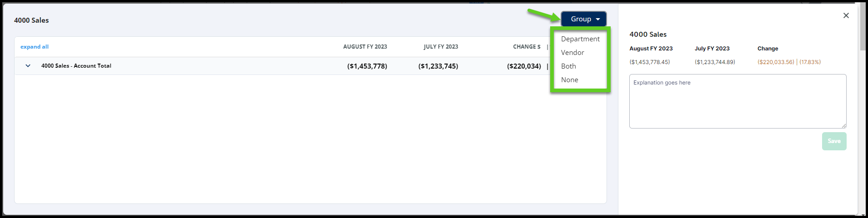Click the 4000 Sales - Account Total row label
This screenshot has height=218, width=868.
76,66
